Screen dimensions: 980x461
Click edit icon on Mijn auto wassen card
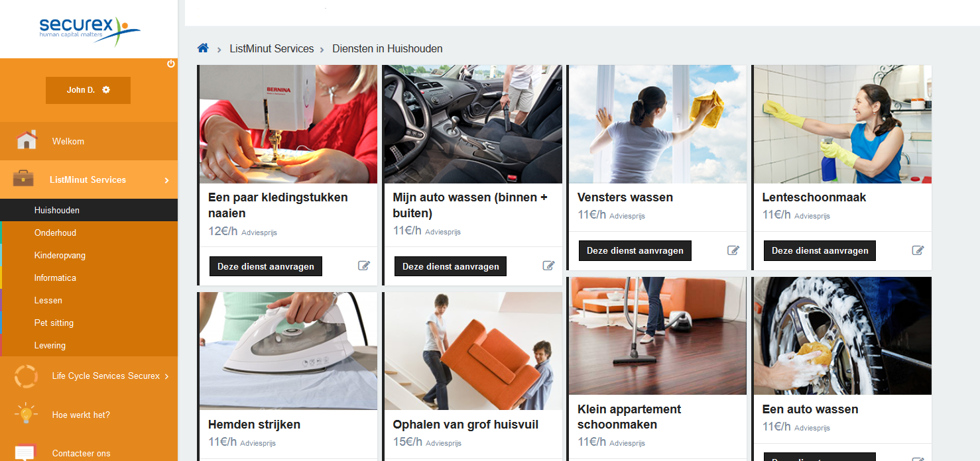click(548, 266)
